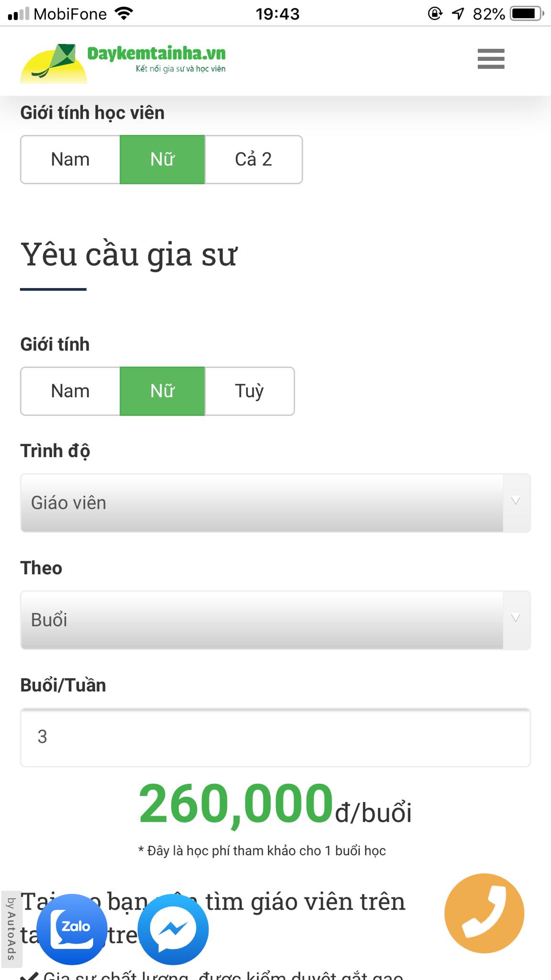
Task: Focus the Buổi/Tuần input field
Action: point(275,737)
